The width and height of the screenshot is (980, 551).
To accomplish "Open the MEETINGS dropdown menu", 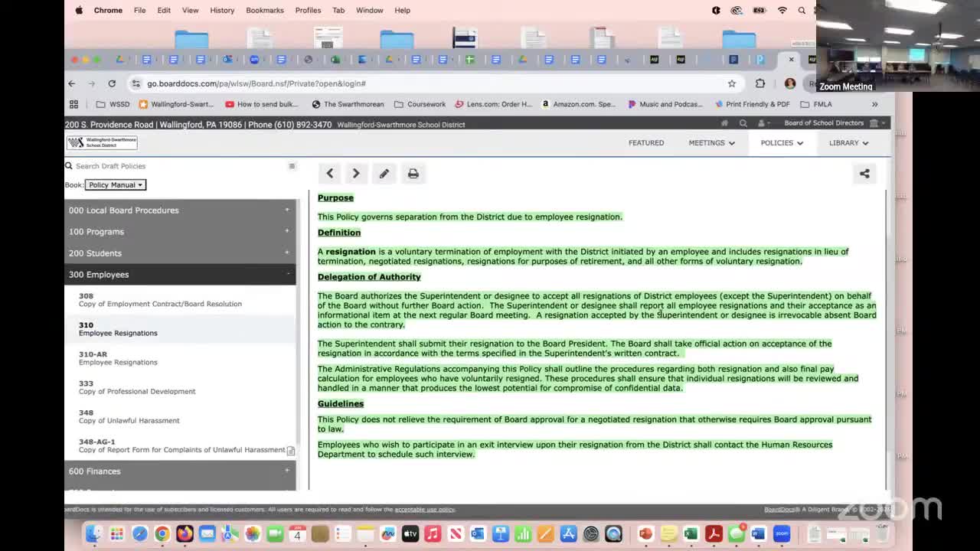I will (x=711, y=142).
